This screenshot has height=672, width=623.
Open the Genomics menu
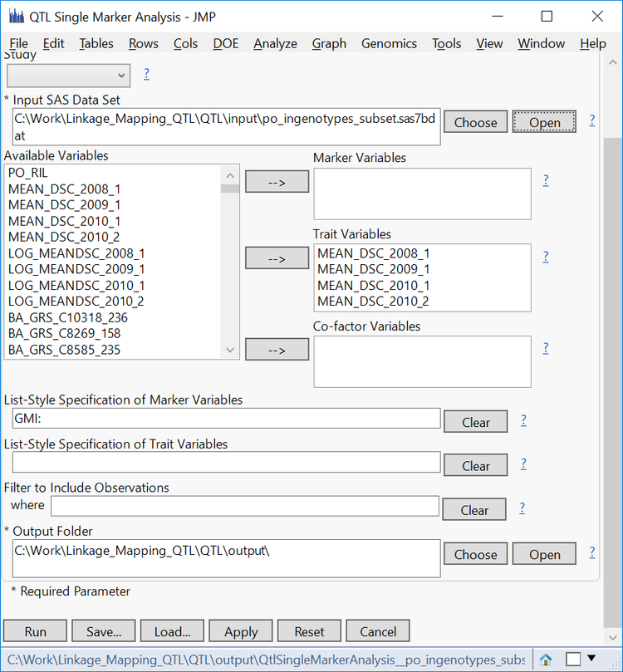pos(389,43)
